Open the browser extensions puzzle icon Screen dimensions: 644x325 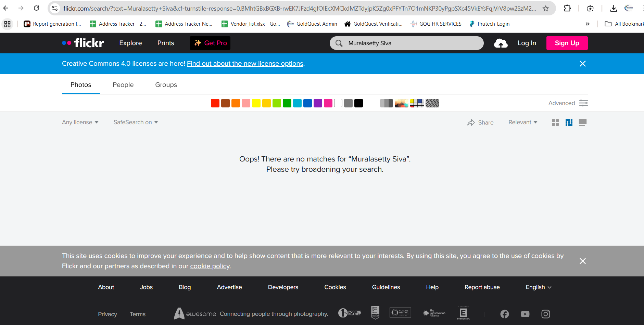(567, 8)
